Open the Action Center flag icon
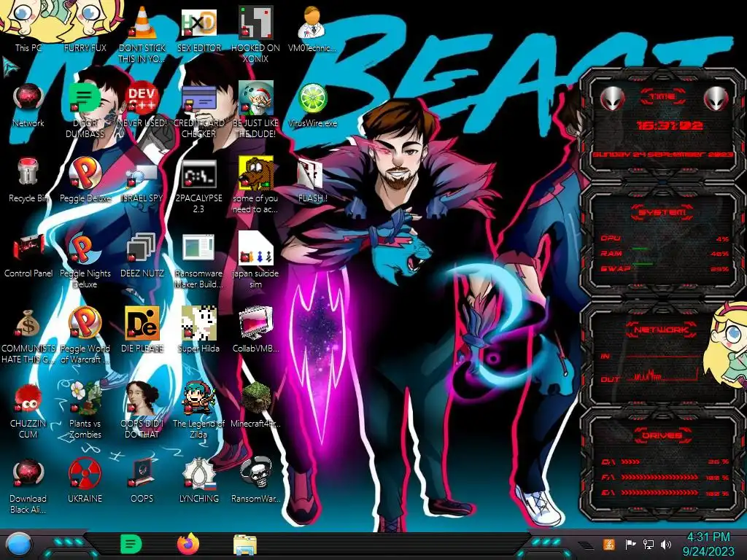This screenshot has height=560, width=747. (630, 544)
